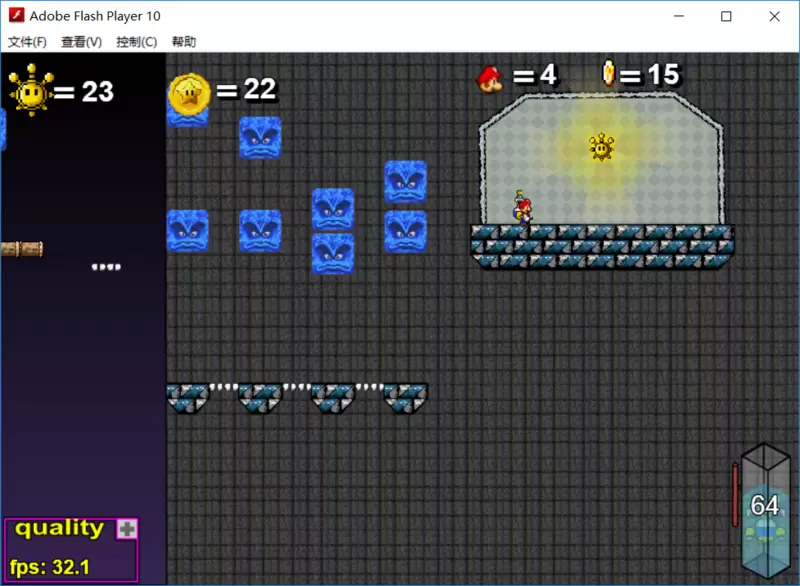800x586 pixels.
Task: Open the 帮助 menu
Action: pos(184,42)
